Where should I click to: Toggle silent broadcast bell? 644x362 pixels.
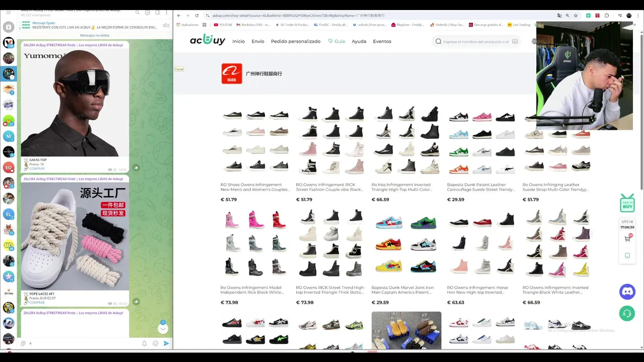coord(144,343)
